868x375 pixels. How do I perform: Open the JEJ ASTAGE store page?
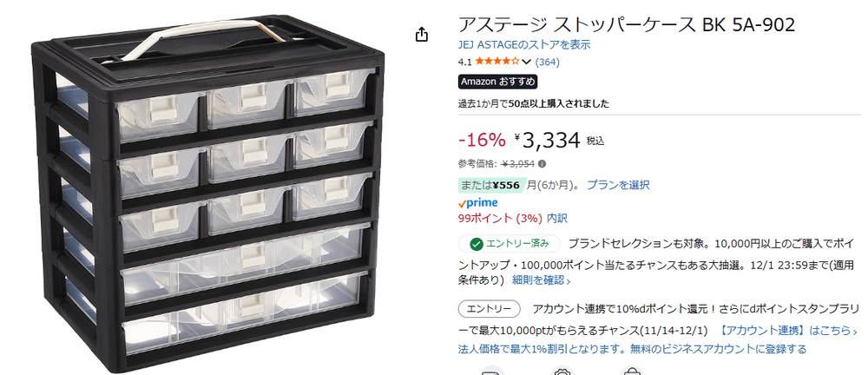coord(524,45)
